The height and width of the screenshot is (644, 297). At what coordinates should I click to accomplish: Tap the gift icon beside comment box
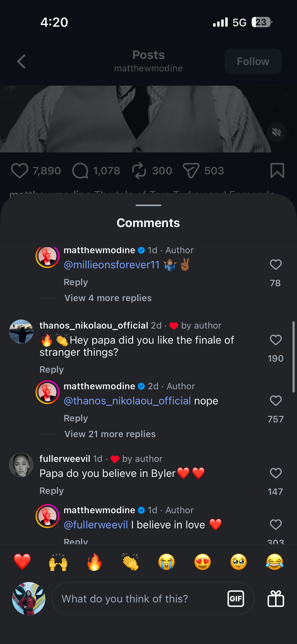(276, 598)
